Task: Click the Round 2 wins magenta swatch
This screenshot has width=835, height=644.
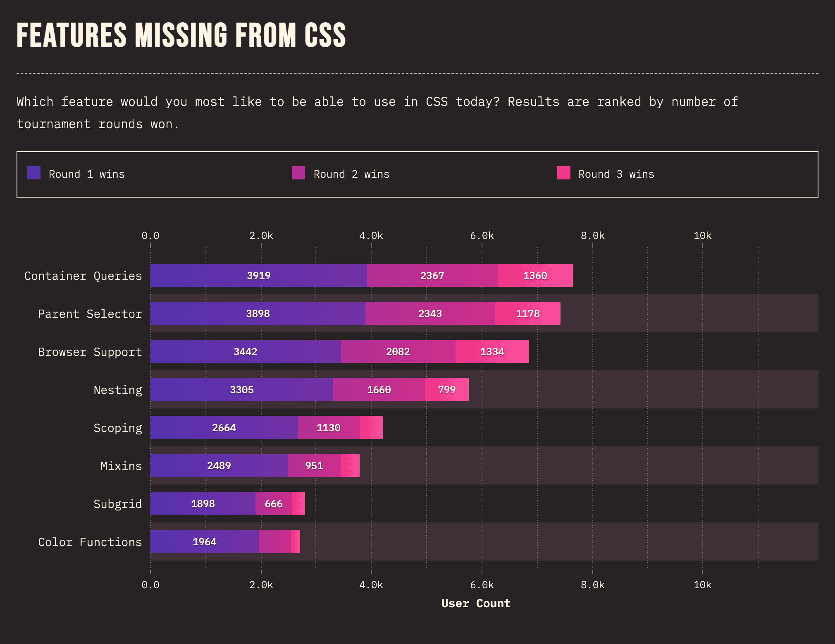Action: (298, 173)
